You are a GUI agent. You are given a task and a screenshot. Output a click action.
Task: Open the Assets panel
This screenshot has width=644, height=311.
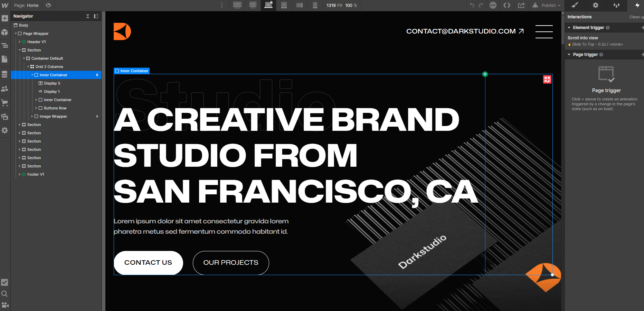[5, 117]
